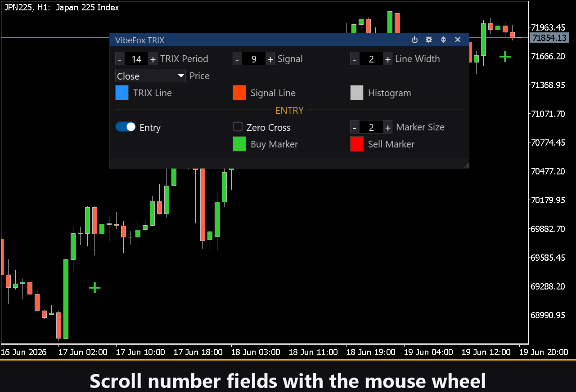
Task: Change the Buy Marker green swatch
Action: point(239,144)
